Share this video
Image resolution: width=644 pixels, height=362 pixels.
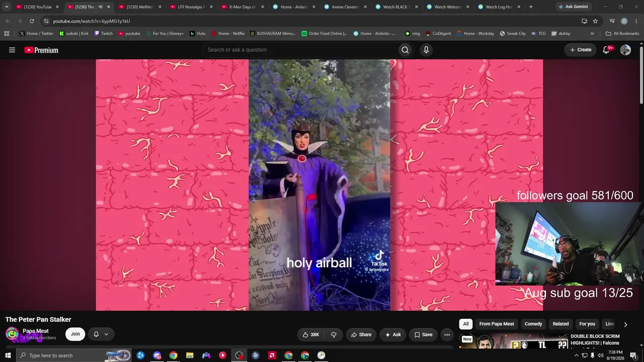pos(361,334)
